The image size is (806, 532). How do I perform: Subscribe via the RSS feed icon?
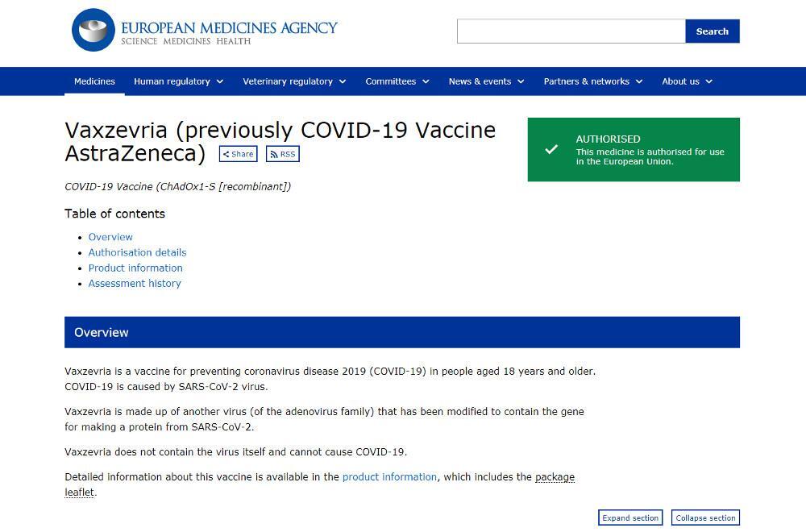(x=283, y=154)
